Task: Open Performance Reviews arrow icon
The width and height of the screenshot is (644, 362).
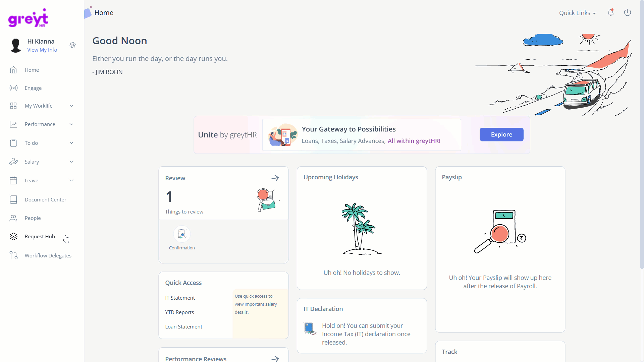Action: pyautogui.click(x=275, y=359)
